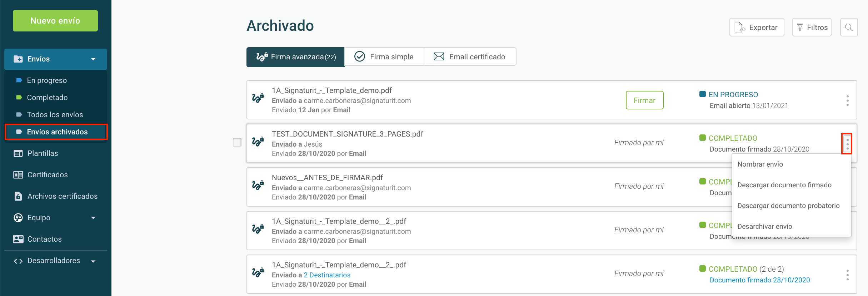Click the EN PROGRESO status label
Image resolution: width=868 pixels, height=296 pixels.
(x=733, y=94)
